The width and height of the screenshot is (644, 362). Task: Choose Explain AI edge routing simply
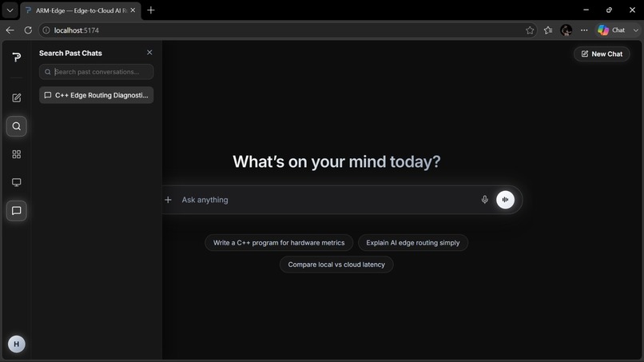point(413,243)
